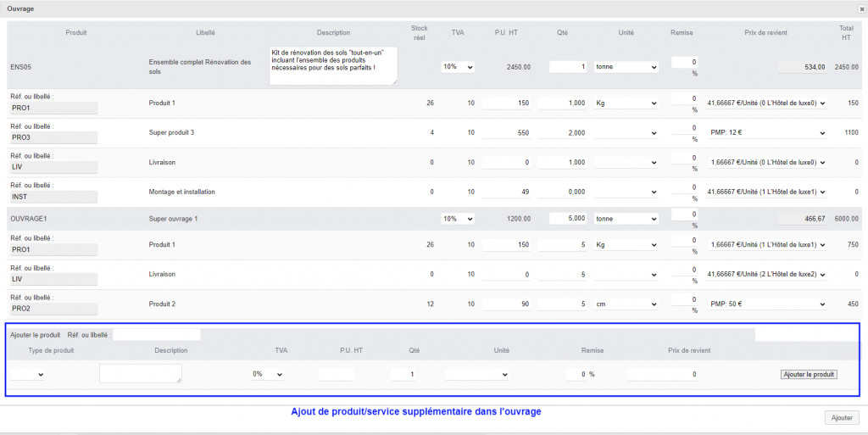This screenshot has height=435, width=868.
Task: Close the Ouvrage dialog window
Action: pos(861,8)
